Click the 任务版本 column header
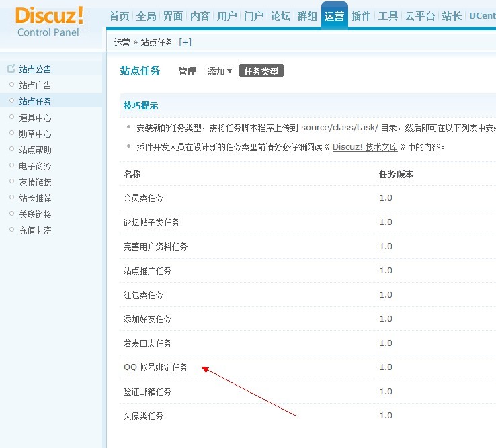Viewport: 496px width, 448px height. pyautogui.click(x=397, y=174)
